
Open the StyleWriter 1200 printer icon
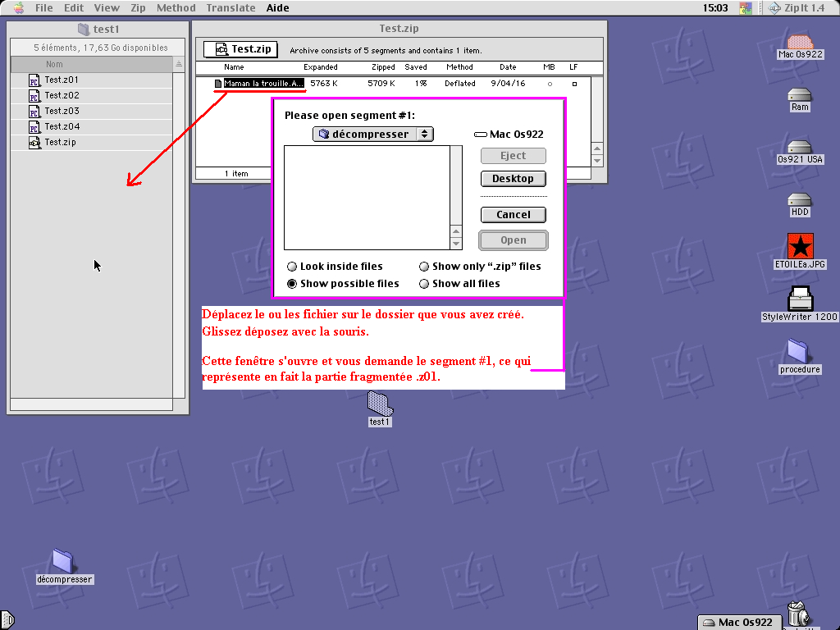tap(799, 299)
